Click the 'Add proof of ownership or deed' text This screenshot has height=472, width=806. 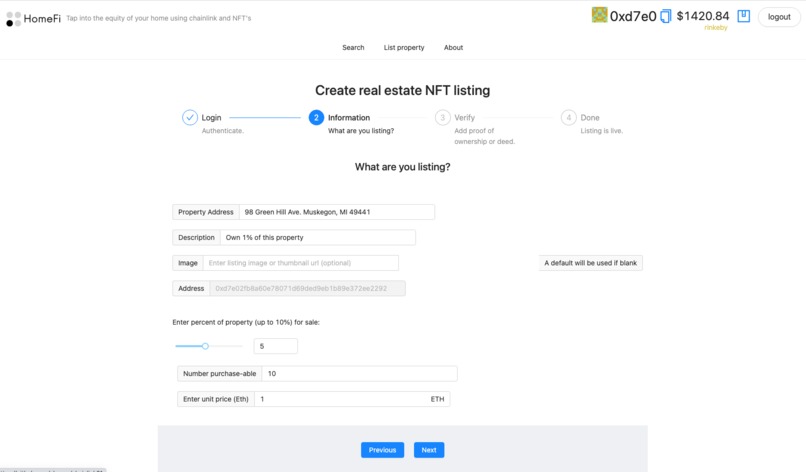click(484, 136)
